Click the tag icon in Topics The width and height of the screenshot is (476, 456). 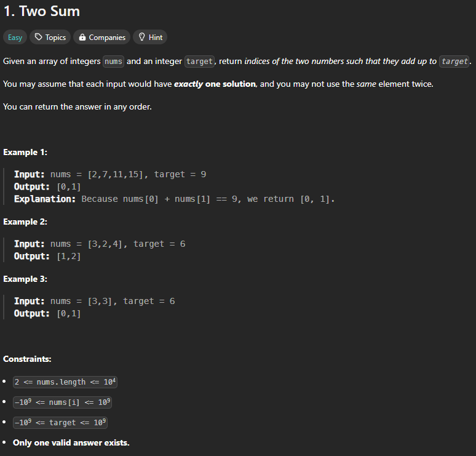coord(38,37)
